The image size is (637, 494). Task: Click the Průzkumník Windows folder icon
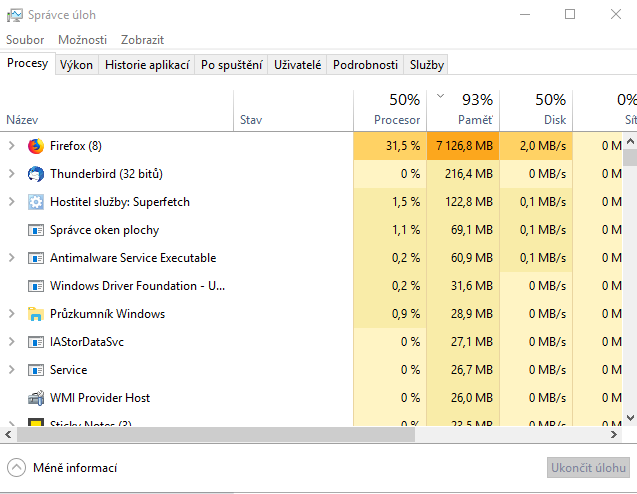point(36,314)
